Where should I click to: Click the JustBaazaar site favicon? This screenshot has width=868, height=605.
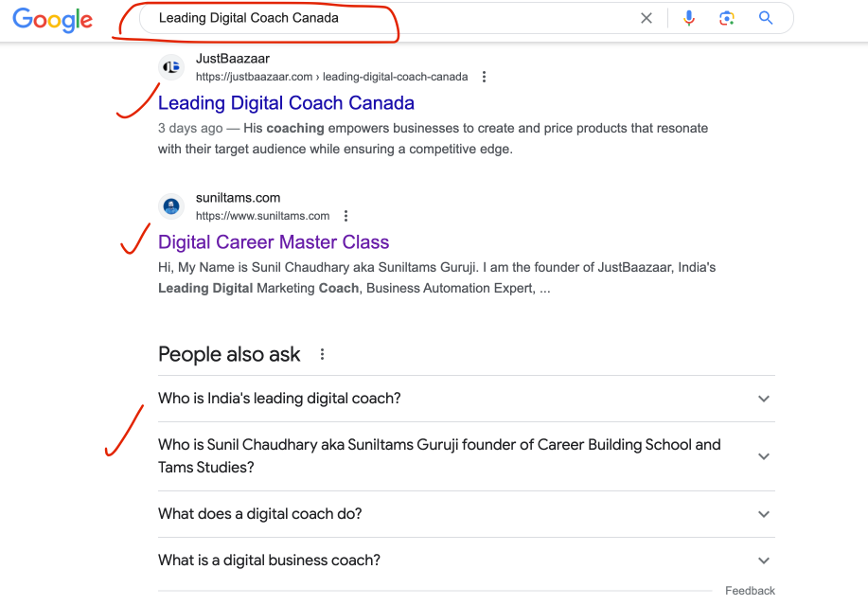pyautogui.click(x=171, y=66)
